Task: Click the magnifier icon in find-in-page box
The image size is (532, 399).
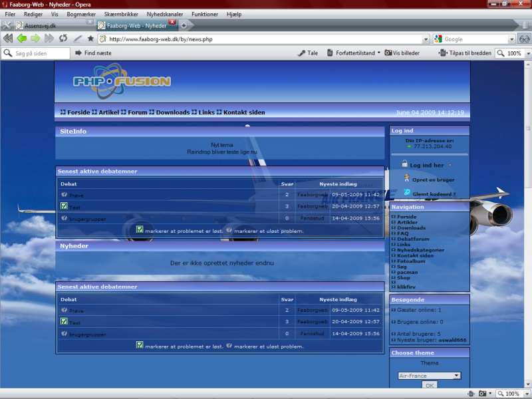Action: (7, 53)
